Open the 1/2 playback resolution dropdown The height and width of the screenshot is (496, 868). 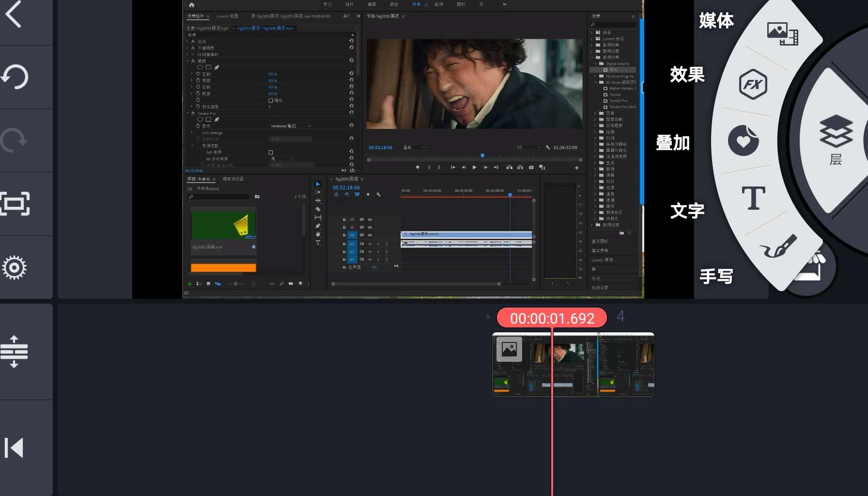pos(528,147)
